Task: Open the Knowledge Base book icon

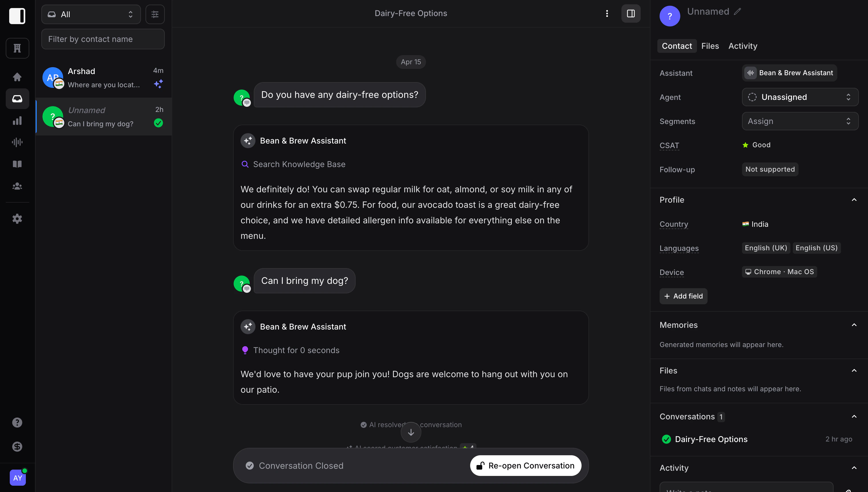Action: pos(17,164)
